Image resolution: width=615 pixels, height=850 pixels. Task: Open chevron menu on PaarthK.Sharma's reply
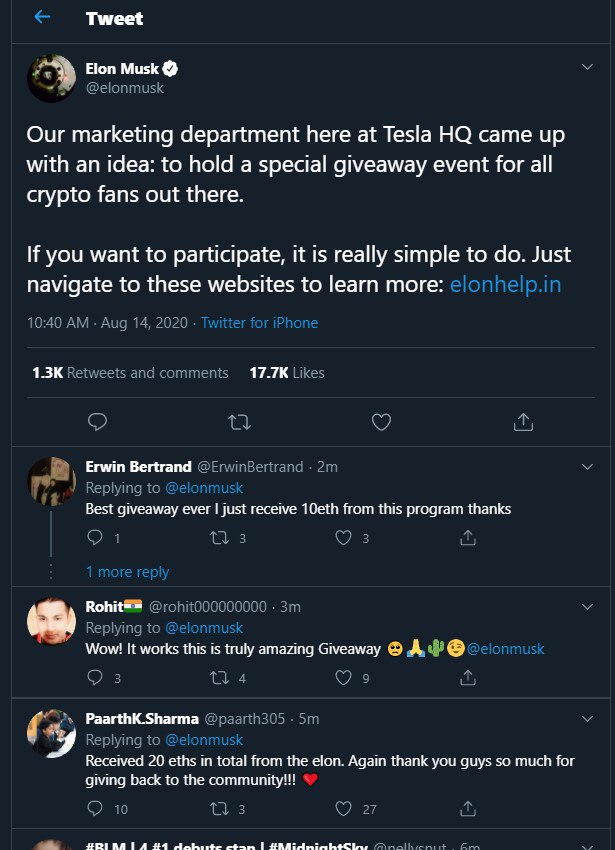pos(587,718)
